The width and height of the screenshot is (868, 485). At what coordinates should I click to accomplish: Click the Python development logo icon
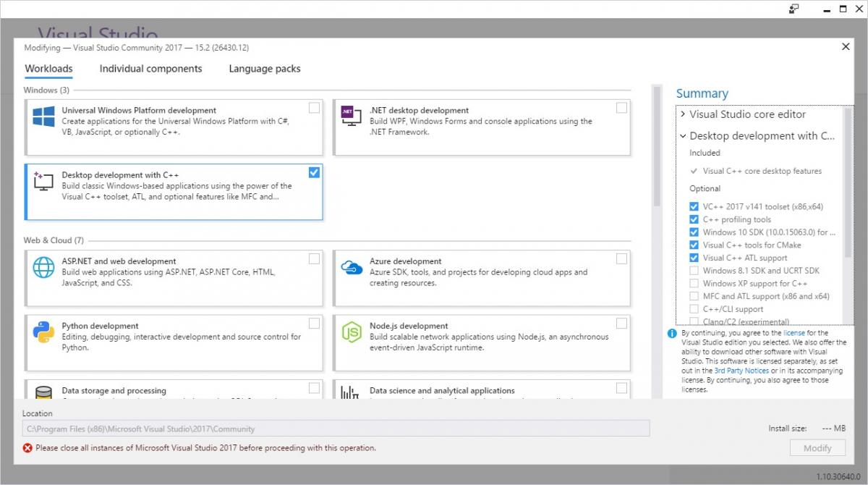point(43,332)
